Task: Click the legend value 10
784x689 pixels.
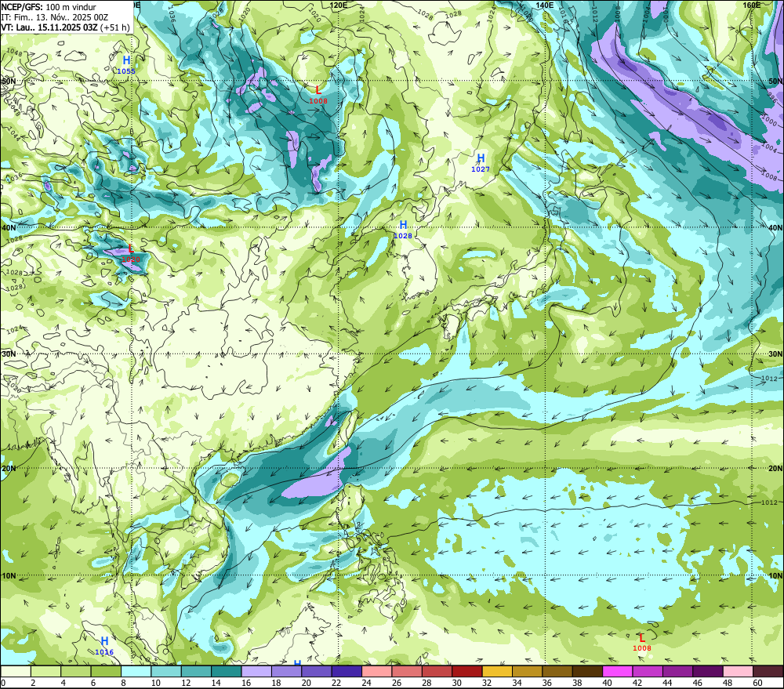Action: (156, 683)
